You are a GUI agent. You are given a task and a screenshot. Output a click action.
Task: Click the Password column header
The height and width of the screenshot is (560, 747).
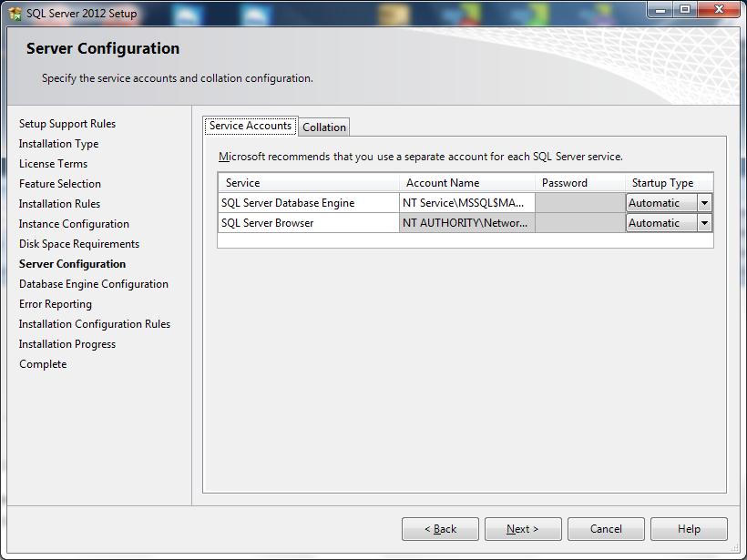click(580, 183)
